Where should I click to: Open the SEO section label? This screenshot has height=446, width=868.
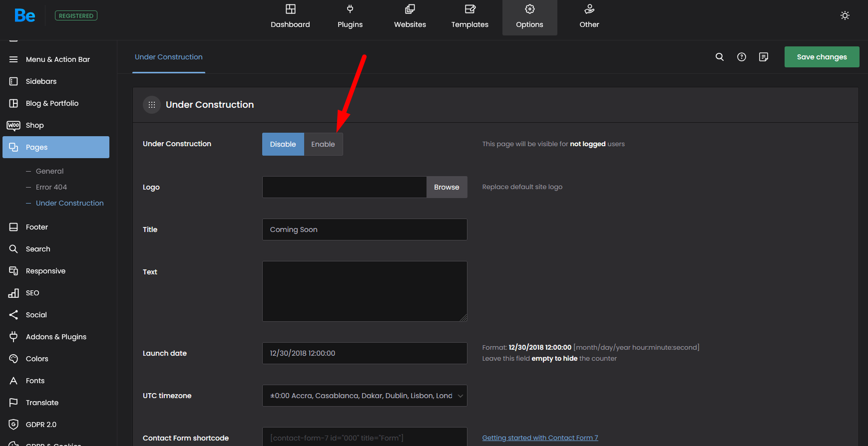pos(32,293)
